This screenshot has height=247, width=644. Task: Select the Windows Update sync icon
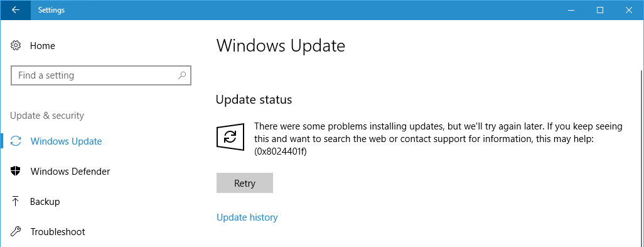[x=16, y=141]
